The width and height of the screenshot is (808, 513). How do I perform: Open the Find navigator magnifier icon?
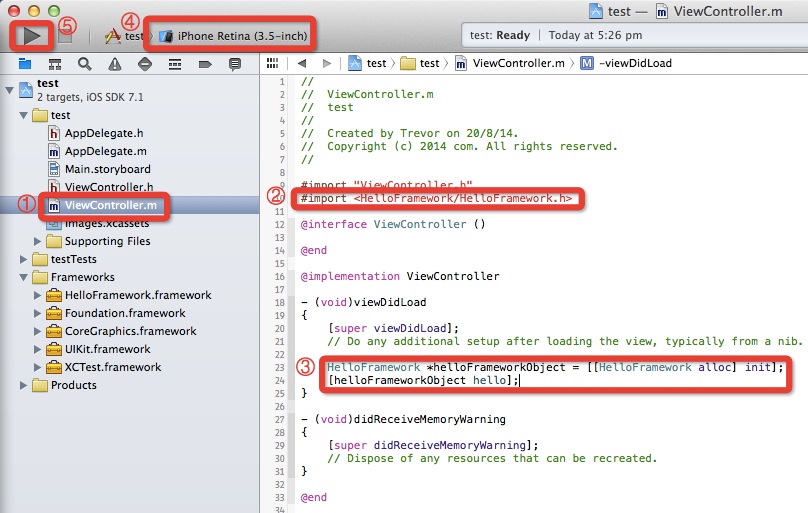tap(85, 63)
